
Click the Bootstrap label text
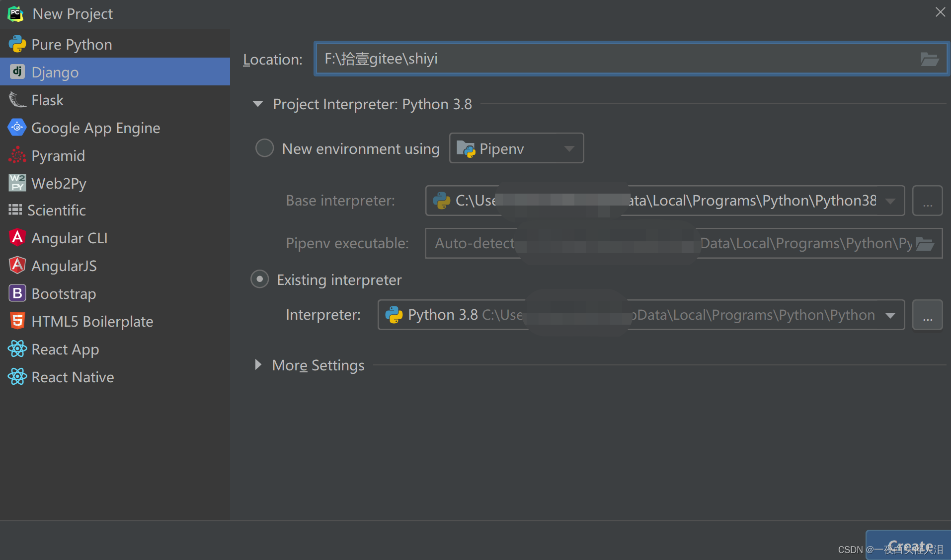pos(64,294)
